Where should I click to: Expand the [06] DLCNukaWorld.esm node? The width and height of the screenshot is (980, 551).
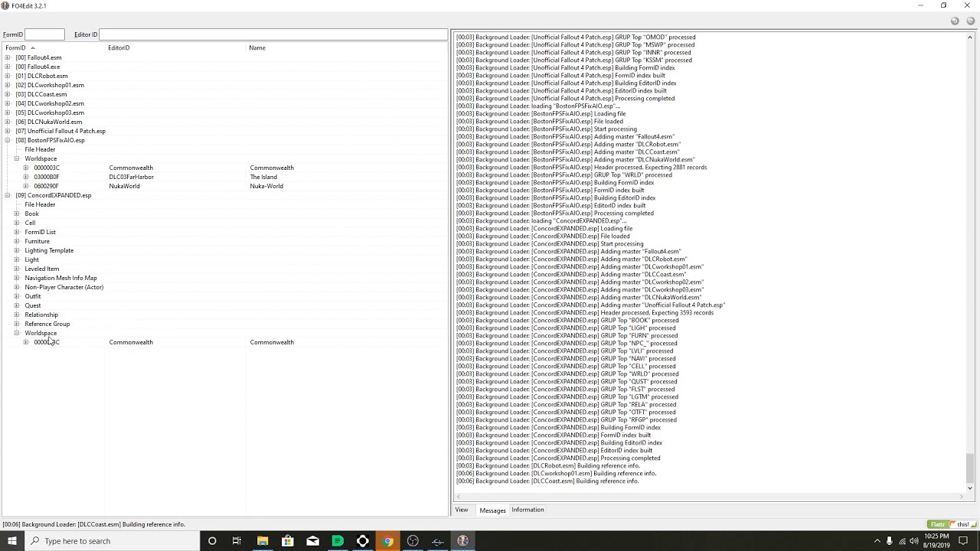8,122
